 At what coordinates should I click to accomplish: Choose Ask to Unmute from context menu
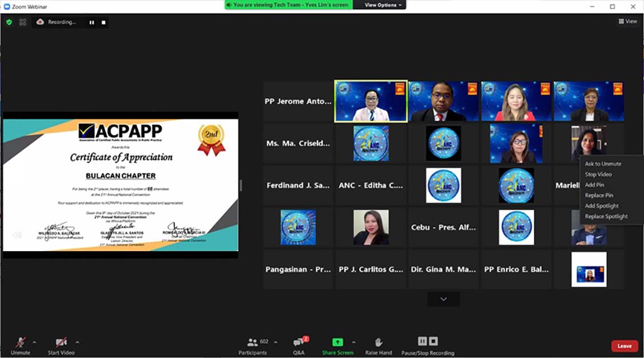point(603,164)
